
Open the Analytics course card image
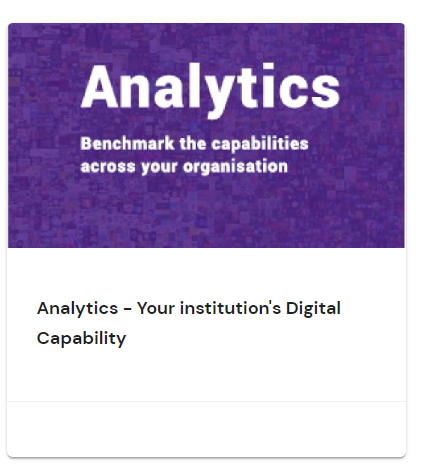tap(206, 135)
